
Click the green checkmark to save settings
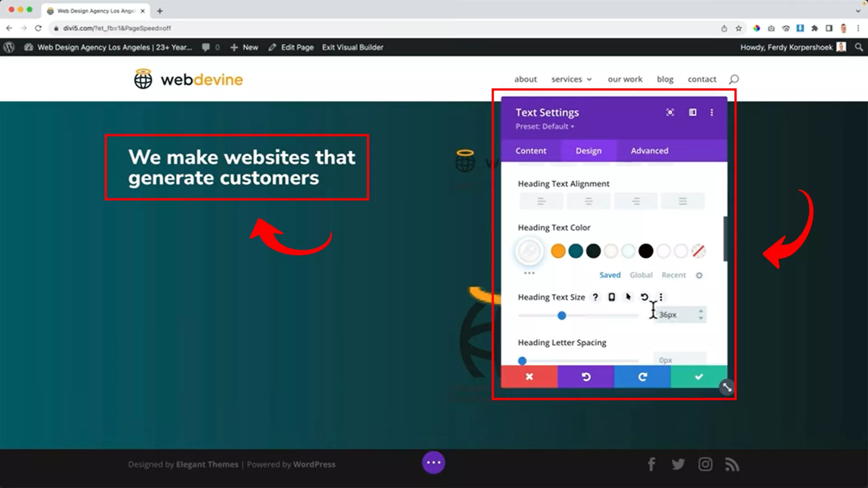coord(698,376)
